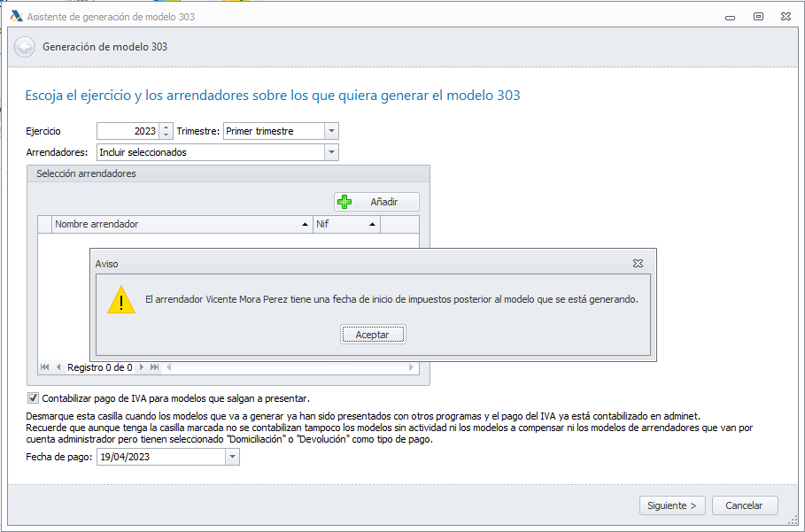Click the application logo in the title bar

[x=17, y=17]
